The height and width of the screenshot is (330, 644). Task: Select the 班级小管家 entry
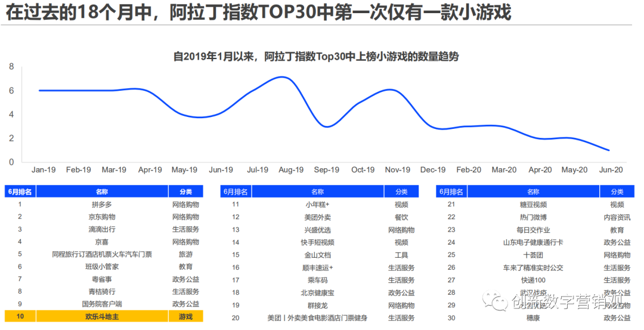click(102, 267)
